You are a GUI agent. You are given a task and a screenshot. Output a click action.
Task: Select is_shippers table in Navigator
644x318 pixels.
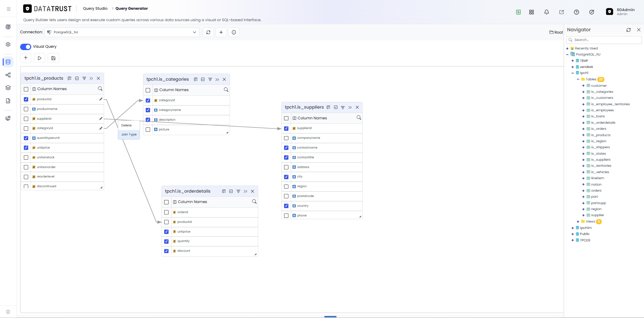point(600,147)
